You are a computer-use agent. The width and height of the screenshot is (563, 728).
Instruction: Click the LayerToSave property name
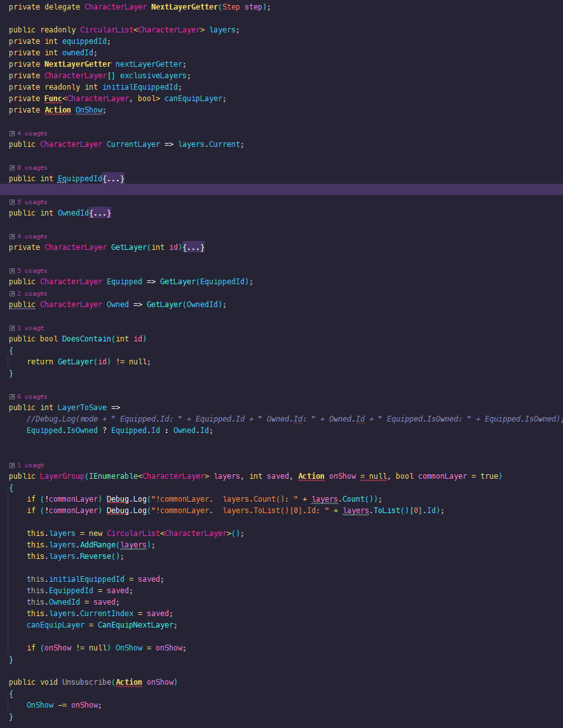82,408
